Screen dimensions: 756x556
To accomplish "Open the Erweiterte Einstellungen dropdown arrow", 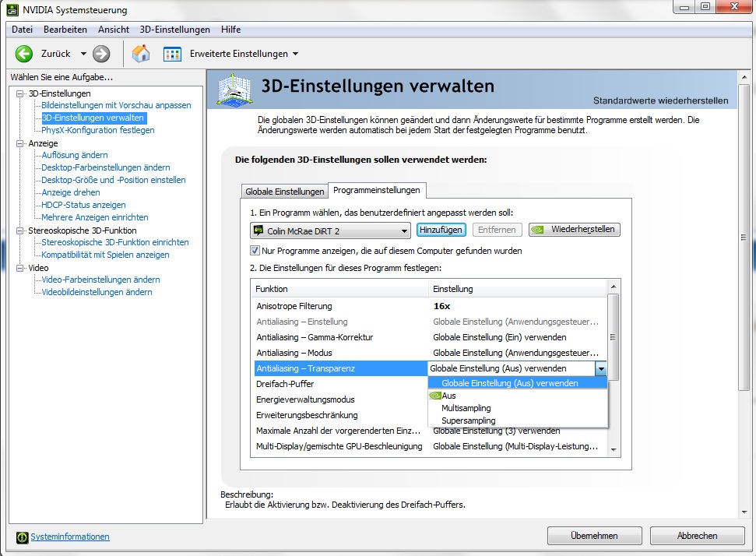I will 296,54.
